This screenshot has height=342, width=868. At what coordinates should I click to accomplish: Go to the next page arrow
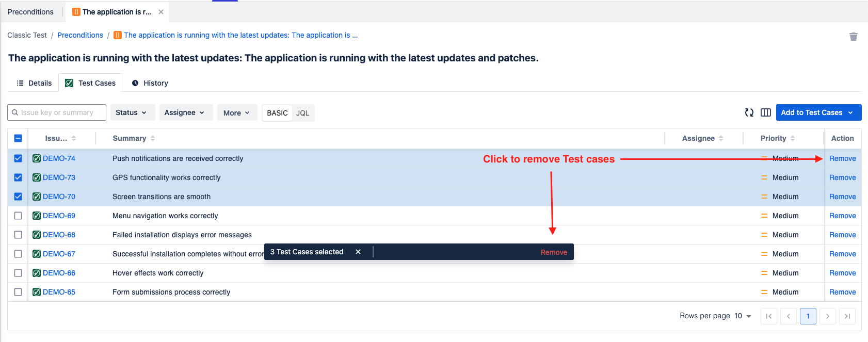point(828,316)
